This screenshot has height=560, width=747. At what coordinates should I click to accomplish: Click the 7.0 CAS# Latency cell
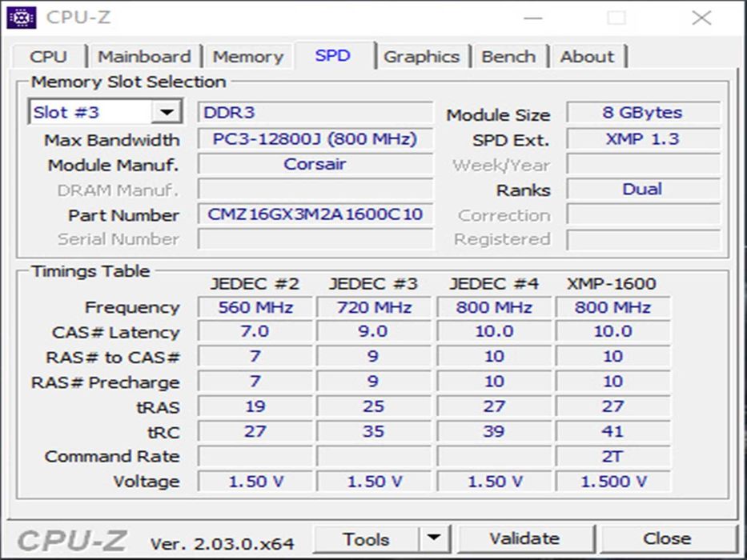(x=255, y=331)
